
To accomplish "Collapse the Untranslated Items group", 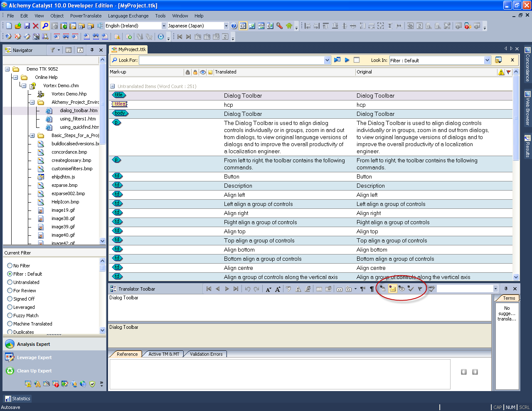I will [x=112, y=86].
